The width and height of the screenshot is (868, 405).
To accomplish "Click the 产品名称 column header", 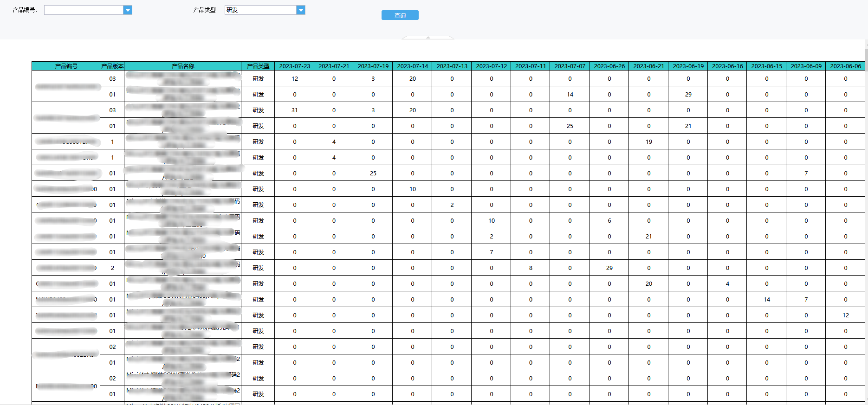I will (183, 66).
